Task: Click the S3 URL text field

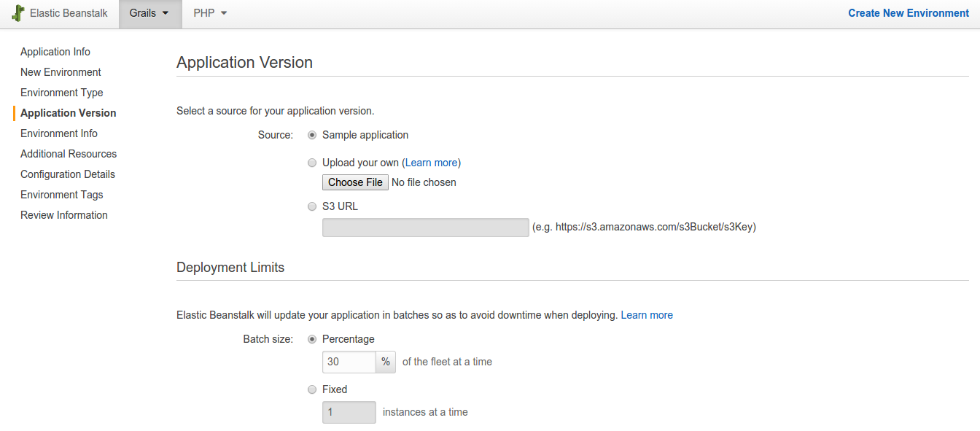Action: click(426, 228)
